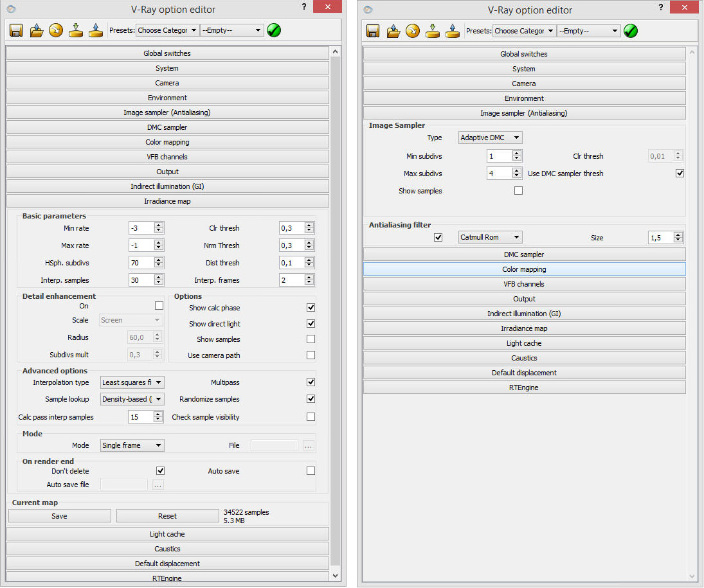Screen dimensions: 704x588
Task: Open the Catmull Rom antialiasing filter dropdown
Action: coord(490,237)
